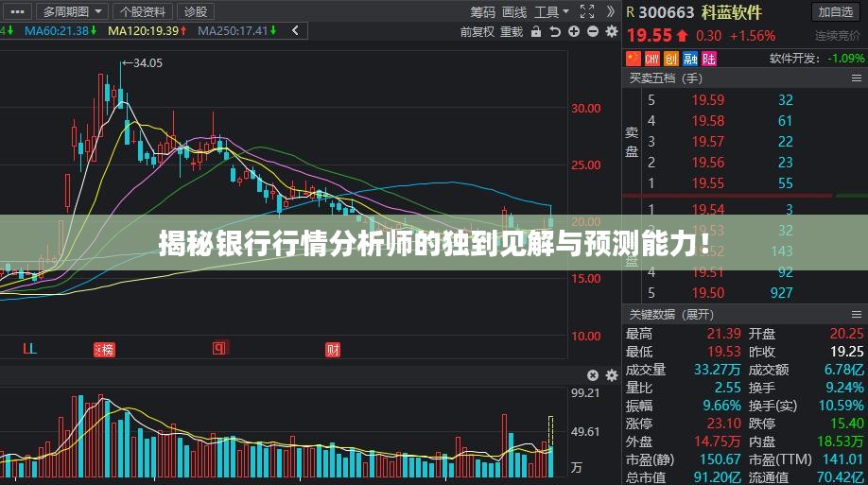Click the 融 margin trading badge
This screenshot has height=485, width=868.
(x=689, y=58)
